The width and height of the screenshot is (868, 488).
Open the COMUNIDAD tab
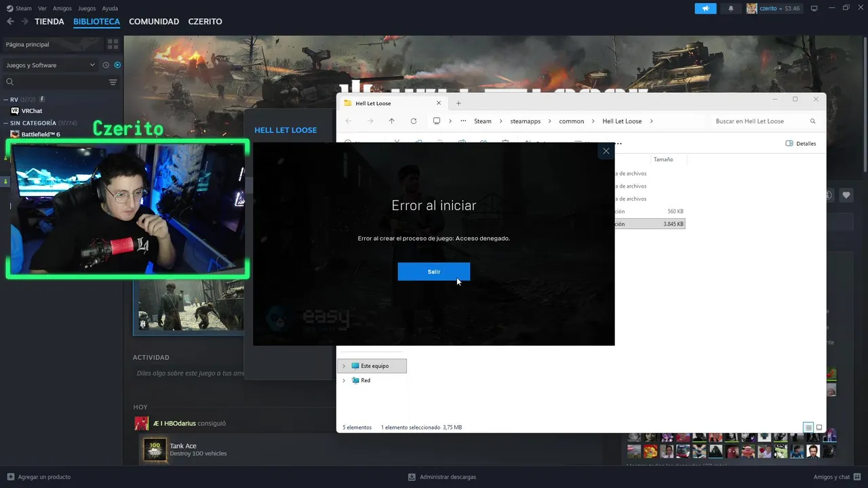point(154,22)
